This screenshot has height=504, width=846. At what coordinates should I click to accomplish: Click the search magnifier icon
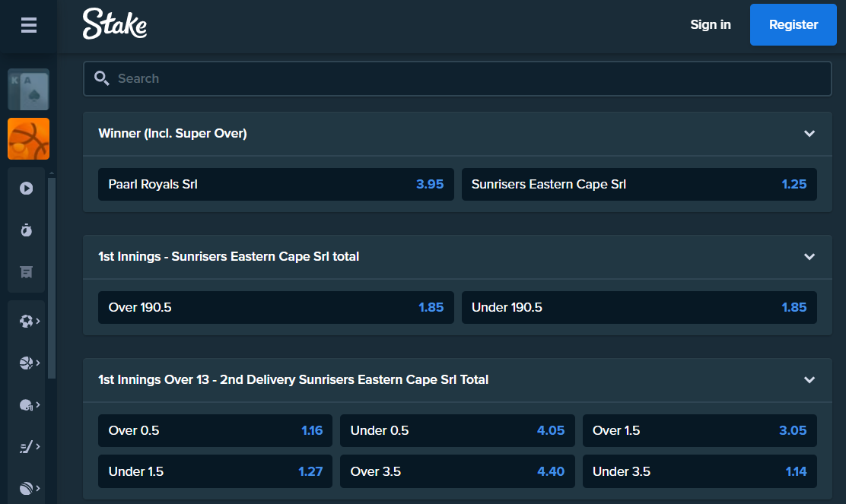[x=102, y=78]
